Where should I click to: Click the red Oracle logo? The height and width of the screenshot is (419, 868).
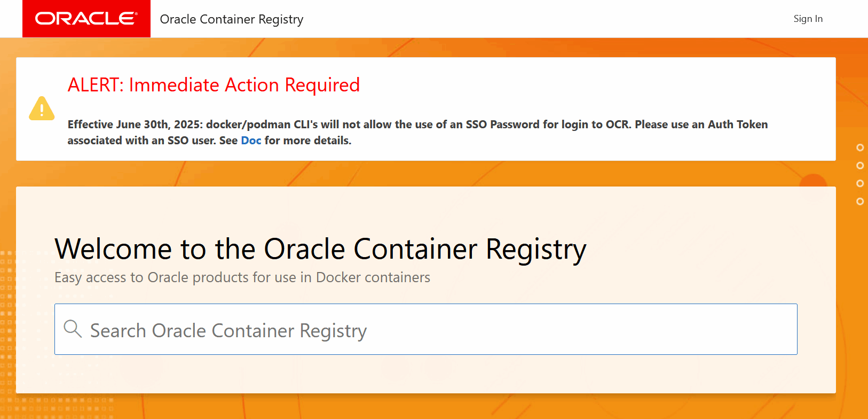point(86,19)
